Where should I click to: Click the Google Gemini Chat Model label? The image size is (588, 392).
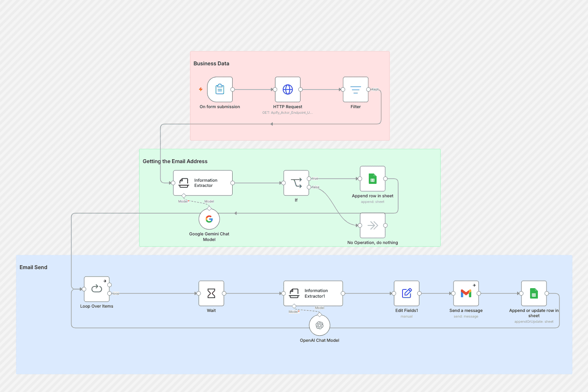209,237
